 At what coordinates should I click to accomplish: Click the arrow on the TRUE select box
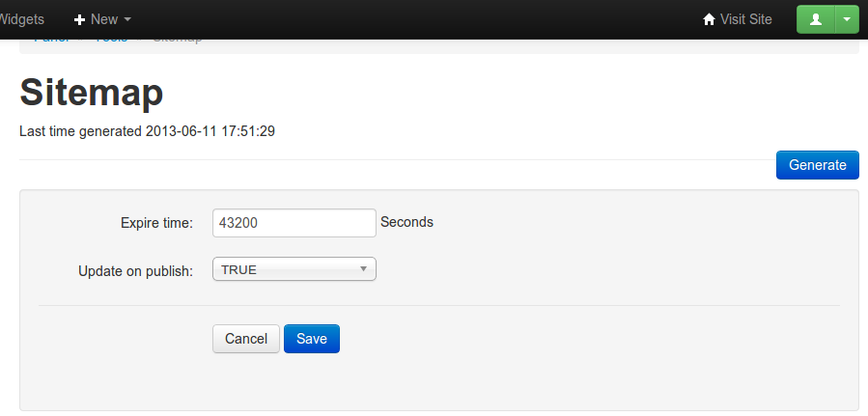(x=363, y=269)
